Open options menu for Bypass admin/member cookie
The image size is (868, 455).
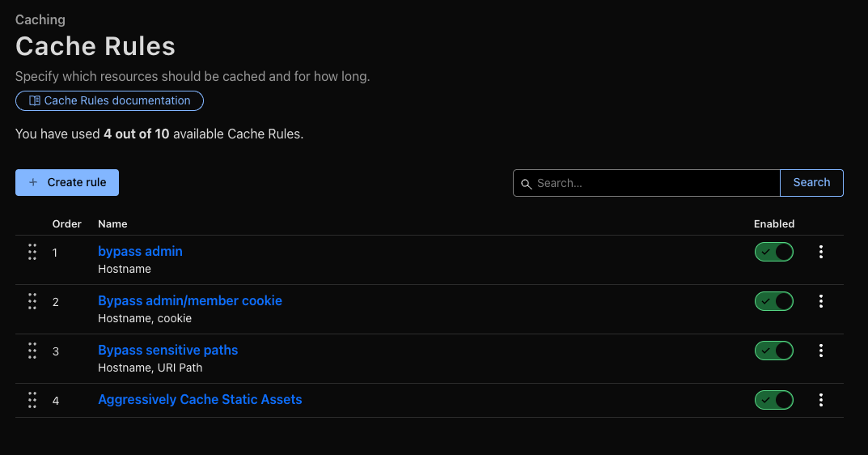click(821, 301)
